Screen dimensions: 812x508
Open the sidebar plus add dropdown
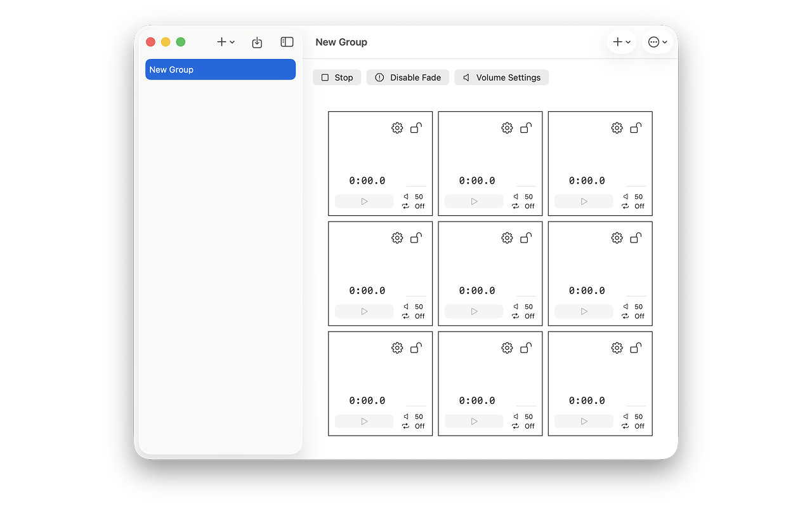[226, 42]
